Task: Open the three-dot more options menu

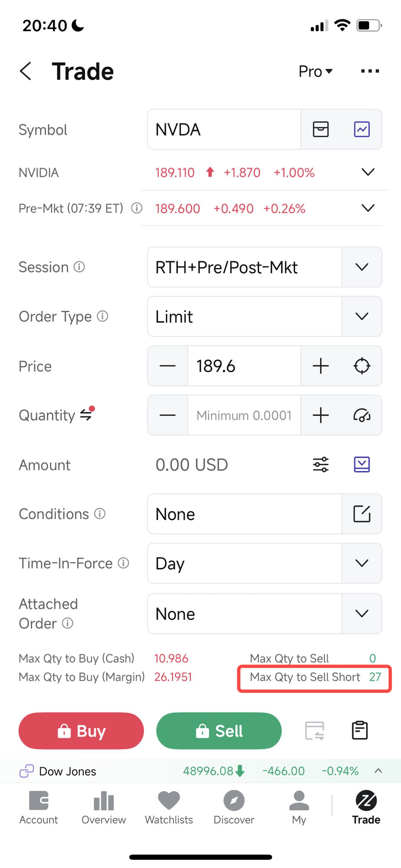Action: [370, 71]
